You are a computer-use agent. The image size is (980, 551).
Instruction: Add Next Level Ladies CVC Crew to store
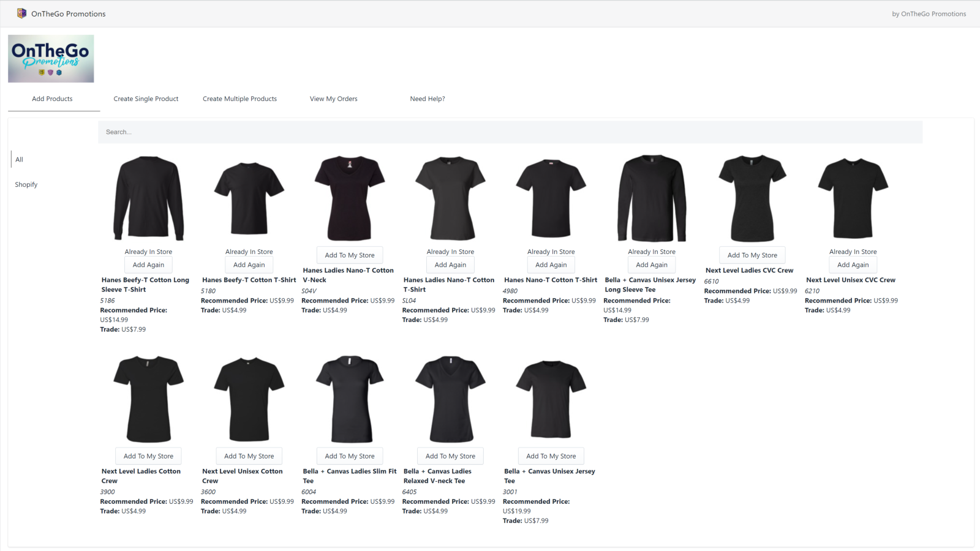[752, 255]
